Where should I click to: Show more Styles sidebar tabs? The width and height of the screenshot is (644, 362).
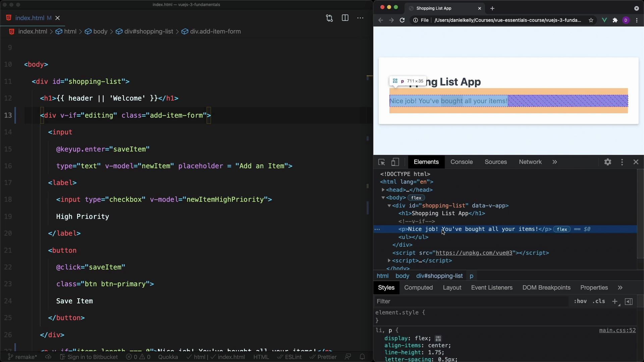(620, 288)
